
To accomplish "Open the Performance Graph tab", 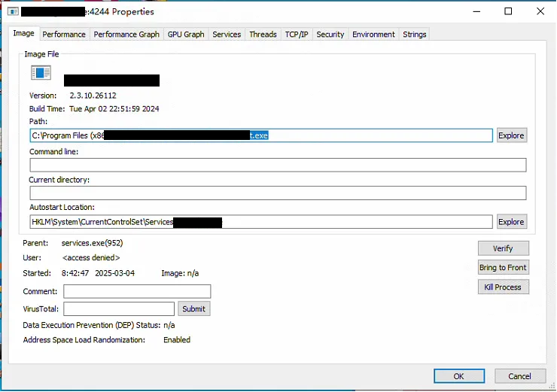I will click(x=126, y=34).
